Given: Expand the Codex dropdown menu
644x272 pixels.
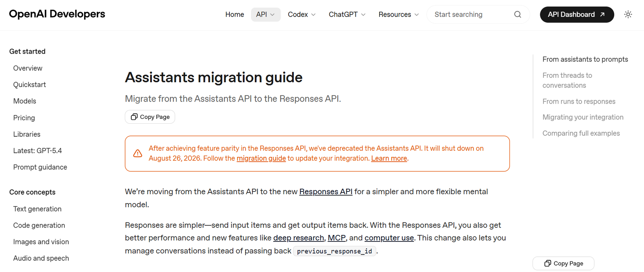Looking at the screenshot, I should tap(302, 15).
